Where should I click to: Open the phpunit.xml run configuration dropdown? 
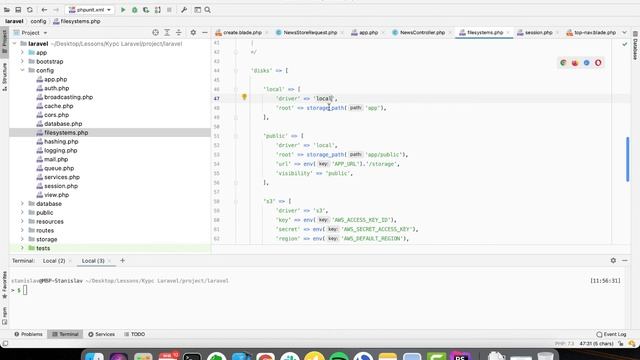pos(90,10)
